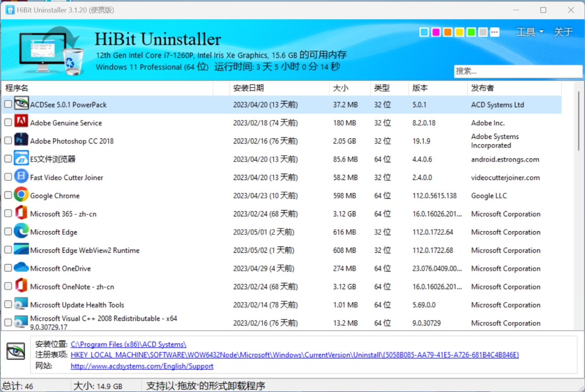Image resolution: width=585 pixels, height=392 pixels.
Task: Enable the Microsoft Edge row checkbox
Action: (8, 232)
